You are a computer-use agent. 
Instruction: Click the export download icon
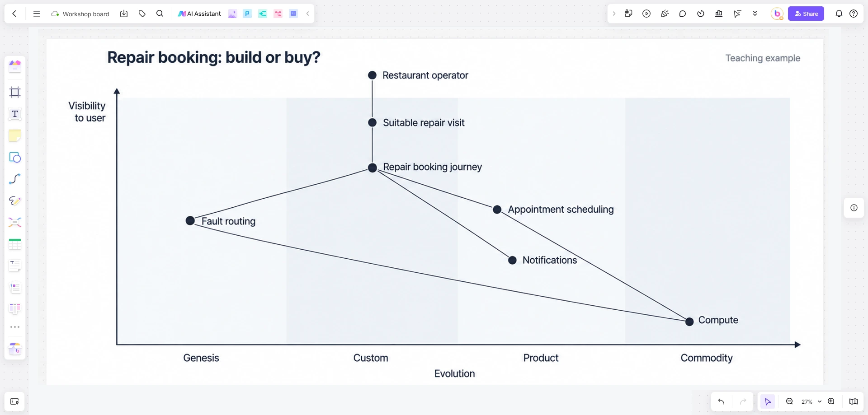124,14
